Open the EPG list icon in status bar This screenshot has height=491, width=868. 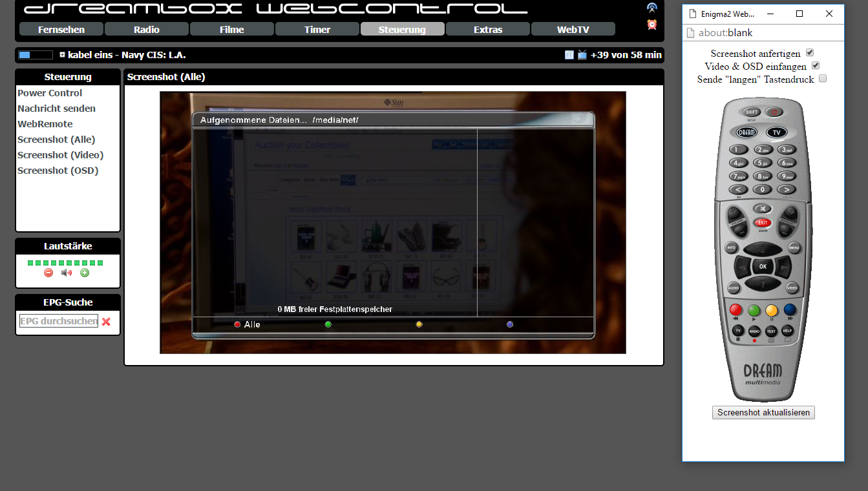pos(569,55)
